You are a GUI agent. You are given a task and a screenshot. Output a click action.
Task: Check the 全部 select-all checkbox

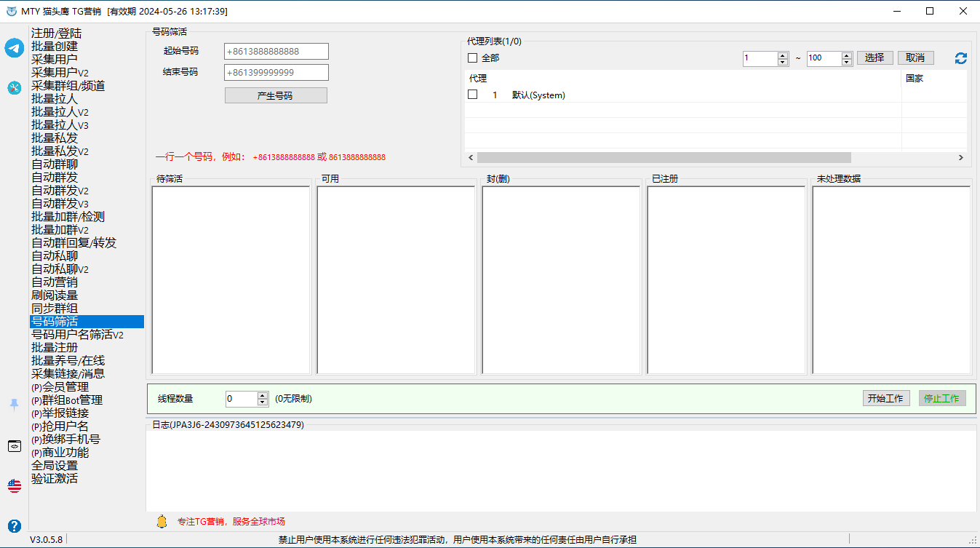click(473, 58)
